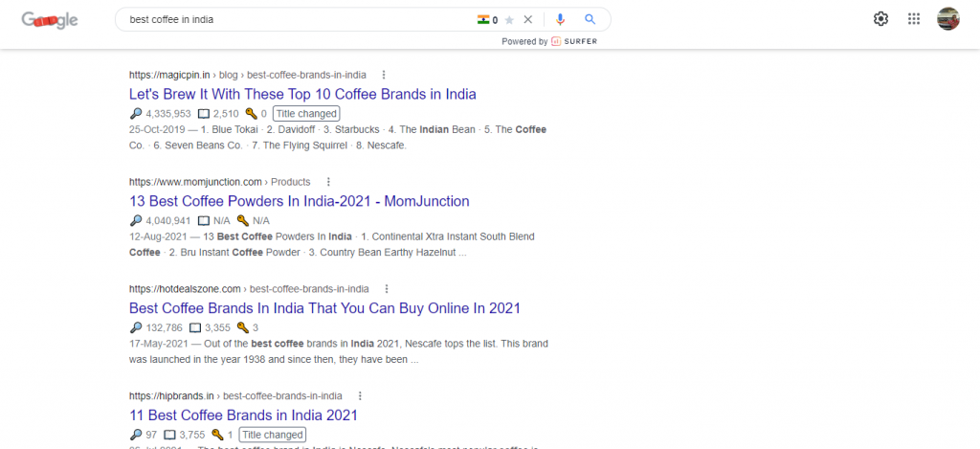Click the Surfer logo under search bar
This screenshot has height=449, width=980.
(x=574, y=41)
